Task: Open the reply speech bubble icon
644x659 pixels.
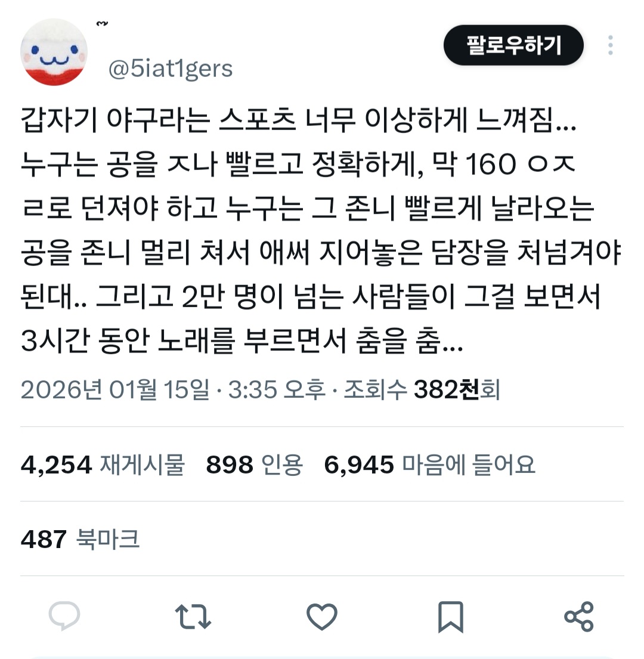Action: [64, 617]
